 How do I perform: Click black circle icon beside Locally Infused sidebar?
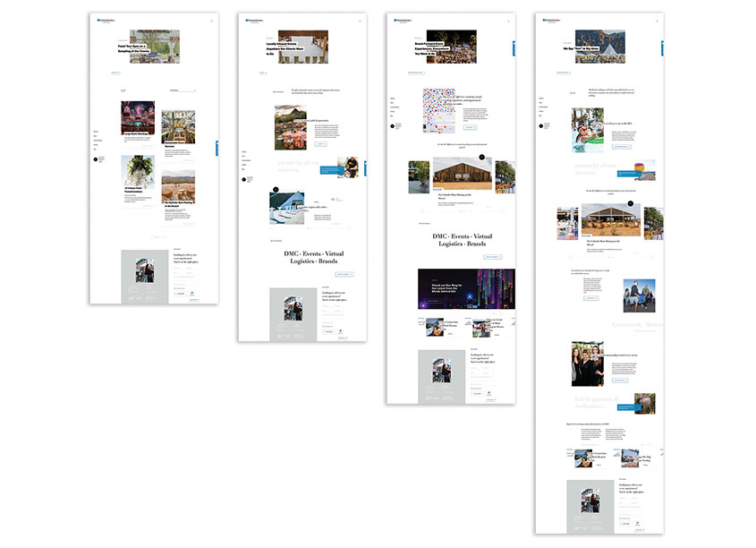[244, 179]
